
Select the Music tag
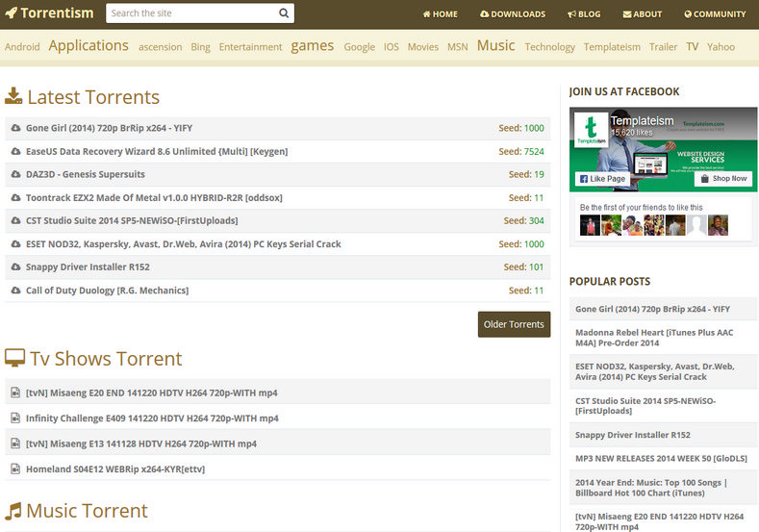pyautogui.click(x=495, y=45)
